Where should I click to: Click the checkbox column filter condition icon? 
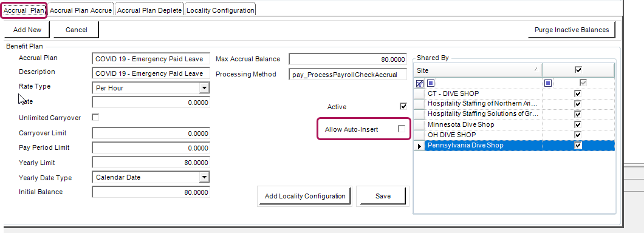tap(548, 83)
